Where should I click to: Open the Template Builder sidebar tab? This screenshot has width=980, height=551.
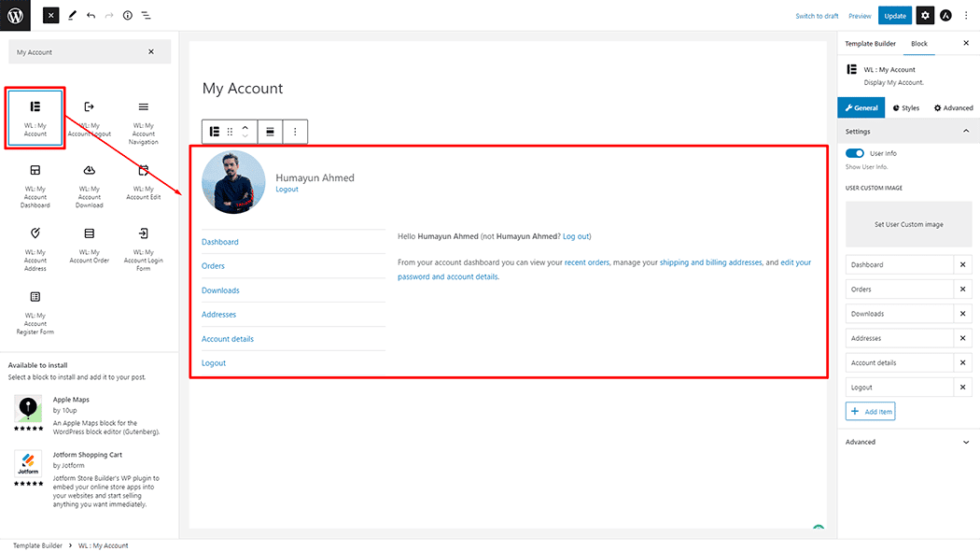(870, 44)
